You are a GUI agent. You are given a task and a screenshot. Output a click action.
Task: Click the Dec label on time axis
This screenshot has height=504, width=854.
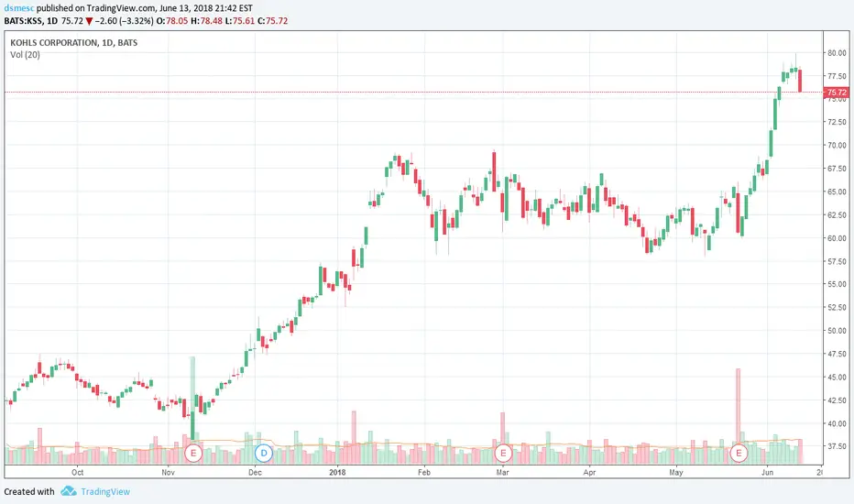pos(255,473)
